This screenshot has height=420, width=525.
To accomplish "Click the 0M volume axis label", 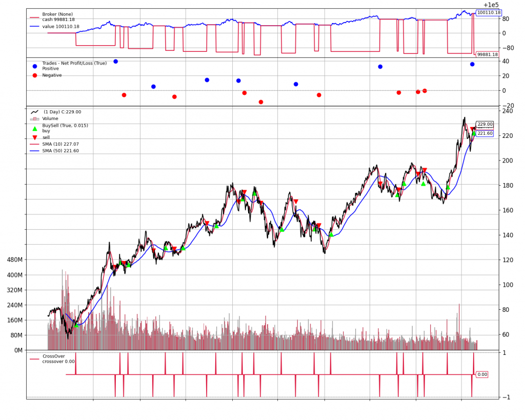I will 18,350.
